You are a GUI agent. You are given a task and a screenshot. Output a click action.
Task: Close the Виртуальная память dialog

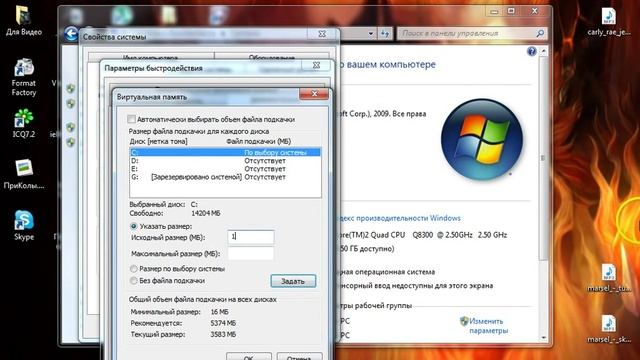313,94
